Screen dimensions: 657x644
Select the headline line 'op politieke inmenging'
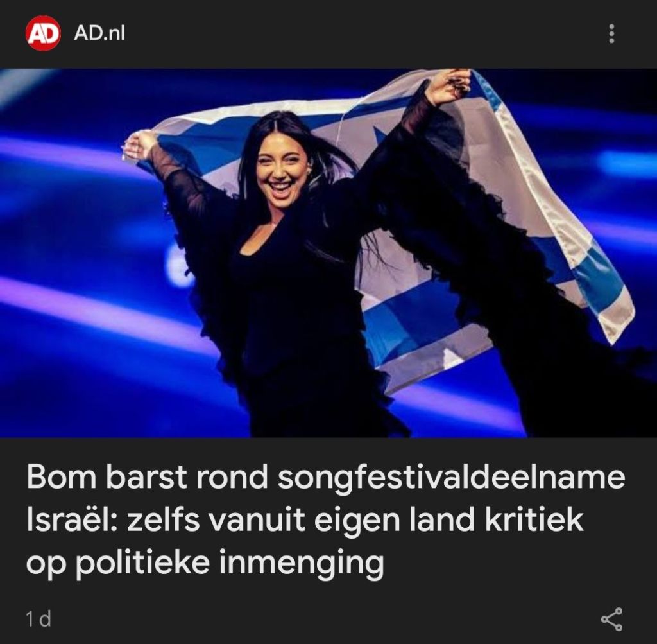(x=205, y=564)
